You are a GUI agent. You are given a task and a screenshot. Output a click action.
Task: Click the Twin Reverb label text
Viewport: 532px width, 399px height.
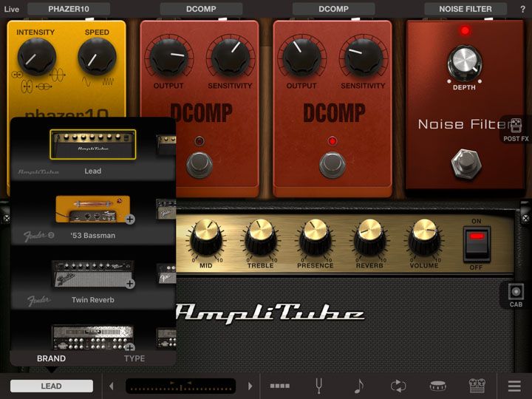point(93,300)
